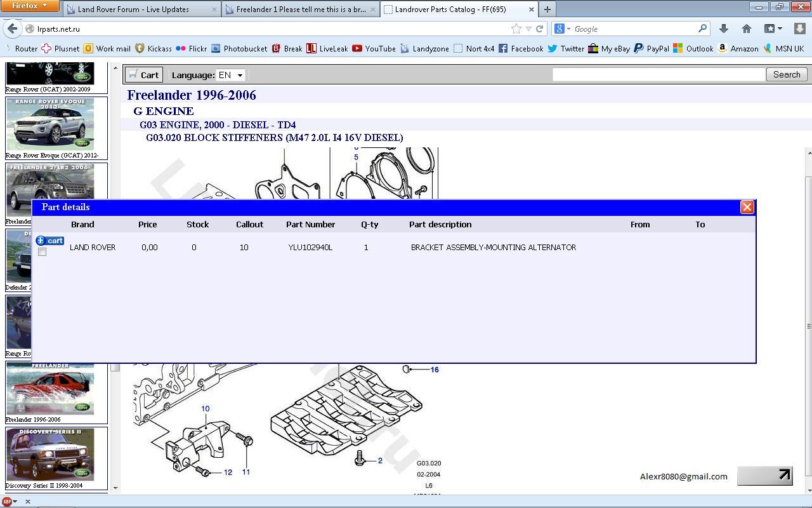Open the Language EN dropdown
Image resolution: width=812 pixels, height=508 pixels.
click(x=231, y=75)
